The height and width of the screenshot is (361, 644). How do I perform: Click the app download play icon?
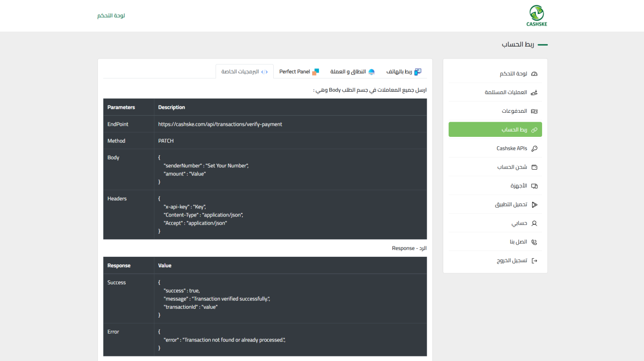point(534,205)
